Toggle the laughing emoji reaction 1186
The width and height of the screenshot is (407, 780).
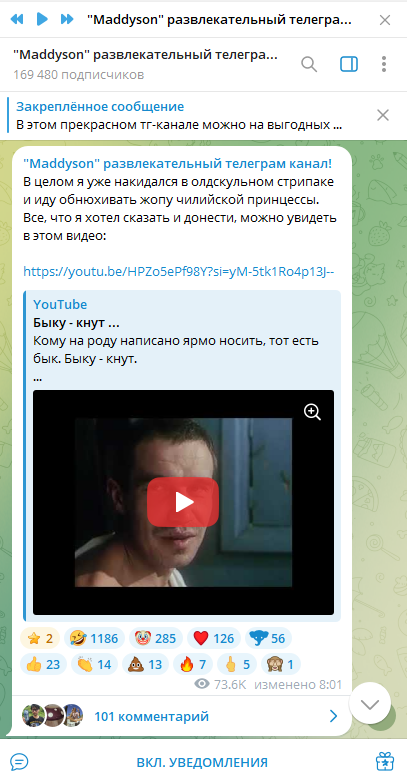tap(94, 638)
